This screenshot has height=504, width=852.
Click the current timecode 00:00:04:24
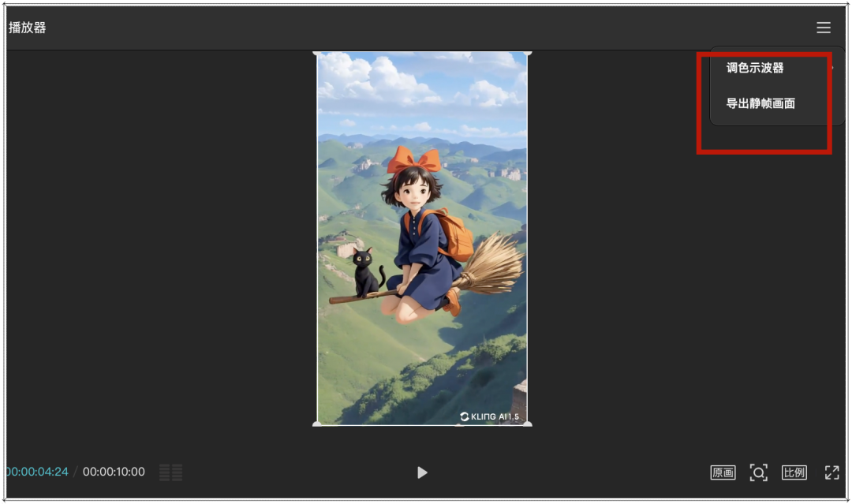pos(37,472)
